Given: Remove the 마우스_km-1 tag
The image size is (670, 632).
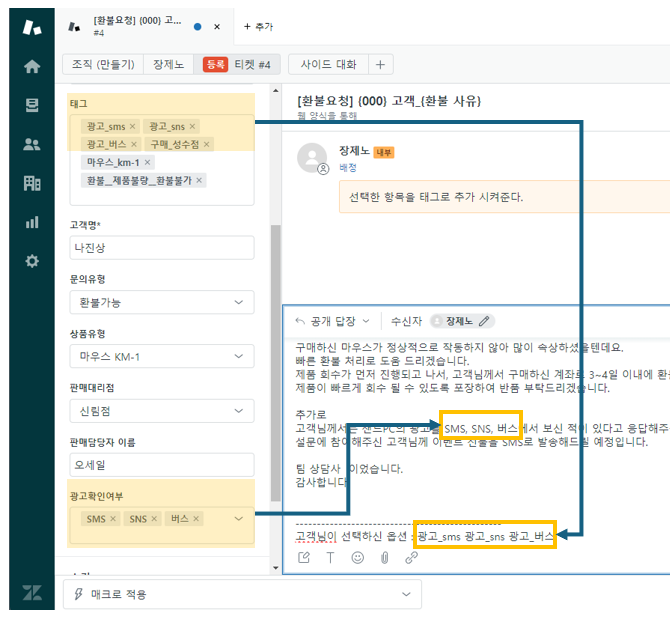Looking at the screenshot, I should 147,162.
